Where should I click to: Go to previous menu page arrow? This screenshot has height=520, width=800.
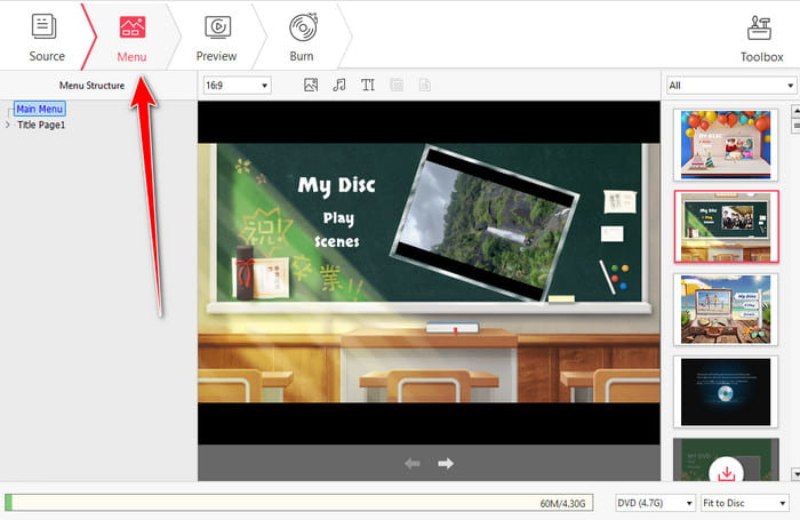412,463
